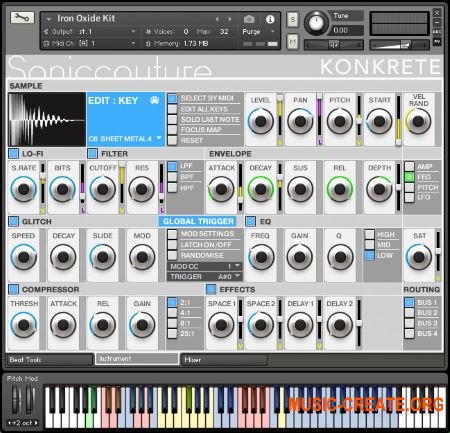Viewport: 450px width, 433px height.
Task: Select next instrument with right arrow
Action: click(230, 19)
